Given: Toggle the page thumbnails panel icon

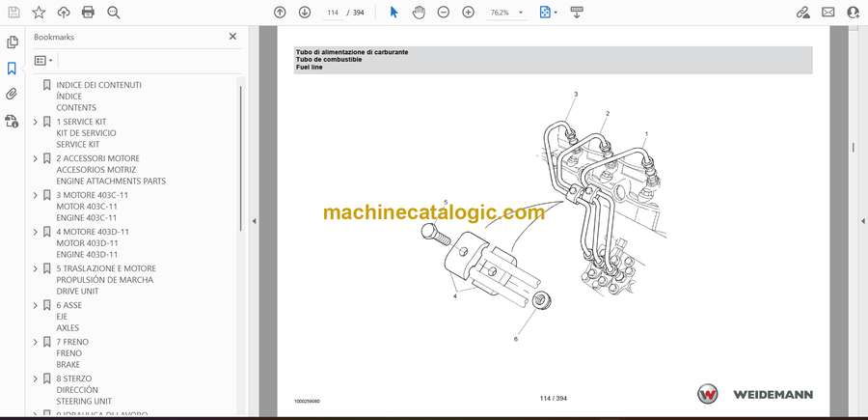Looking at the screenshot, I should click(x=13, y=42).
